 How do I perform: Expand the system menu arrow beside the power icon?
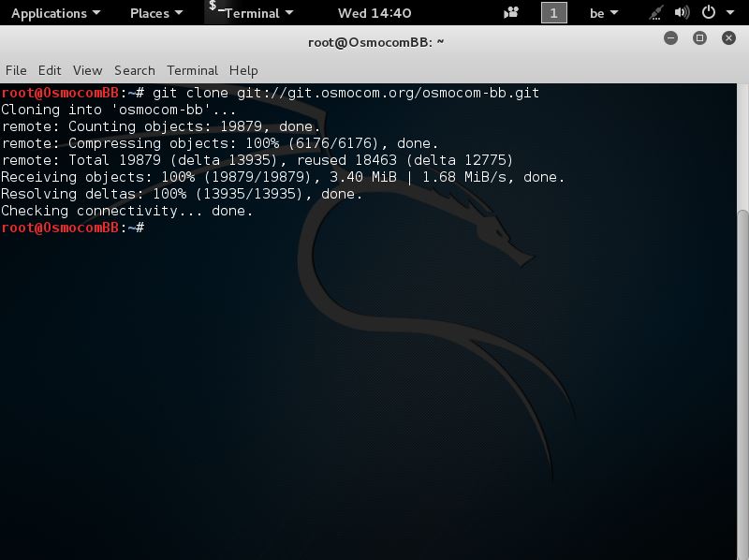pos(730,13)
